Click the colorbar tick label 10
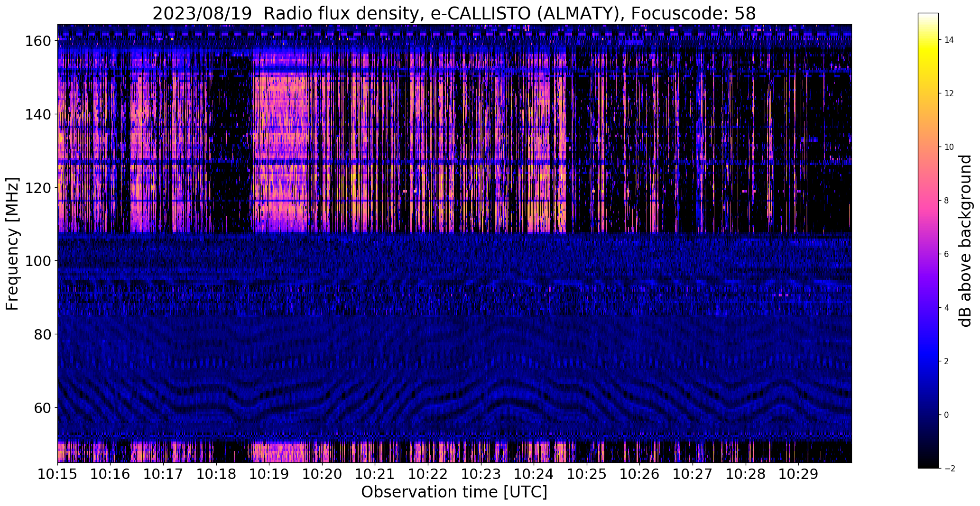Viewport: 980px width, 506px height. click(949, 147)
